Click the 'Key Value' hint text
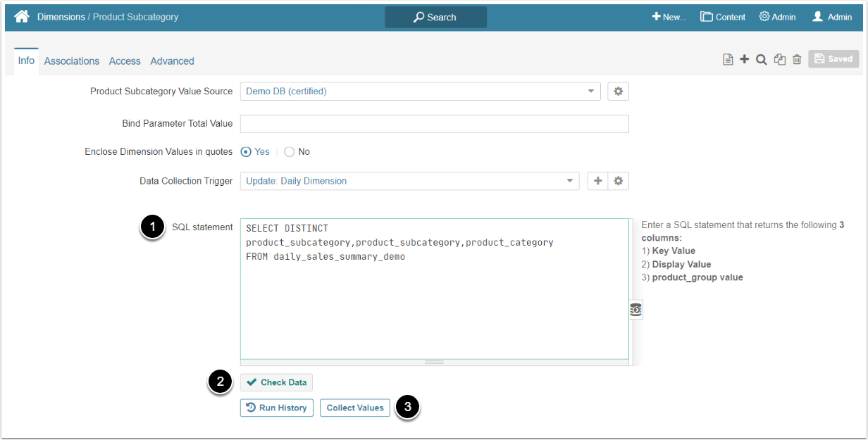The width and height of the screenshot is (868, 440). pos(674,251)
